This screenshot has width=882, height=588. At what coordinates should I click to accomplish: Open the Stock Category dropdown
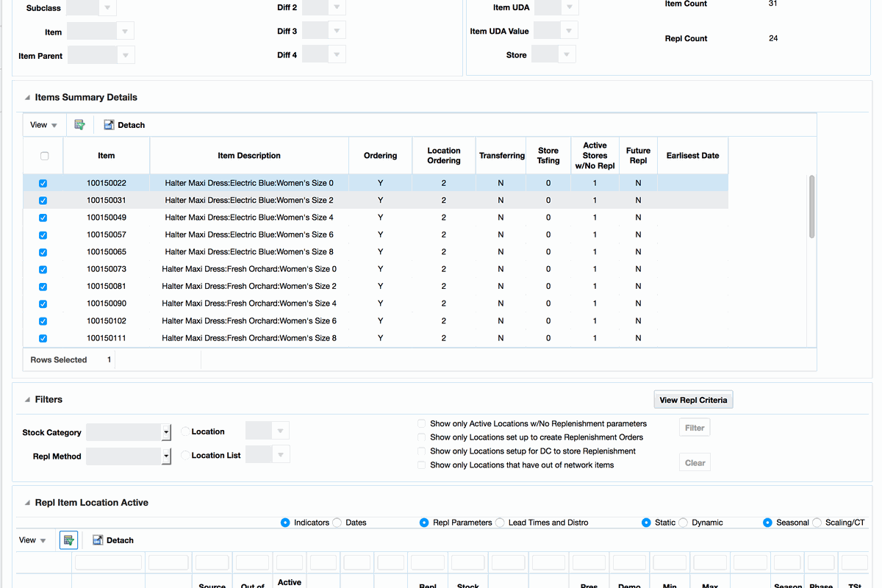click(x=166, y=432)
